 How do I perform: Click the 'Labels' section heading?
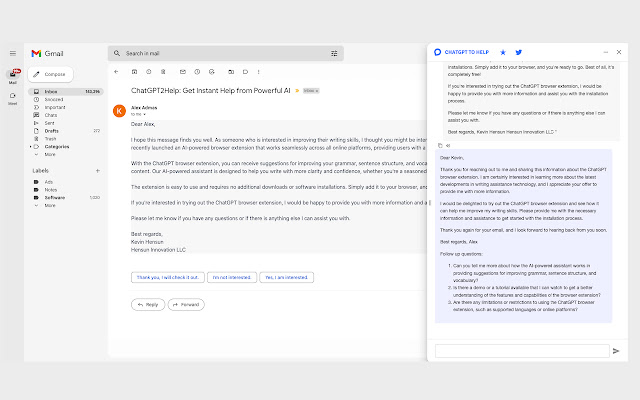click(x=40, y=171)
